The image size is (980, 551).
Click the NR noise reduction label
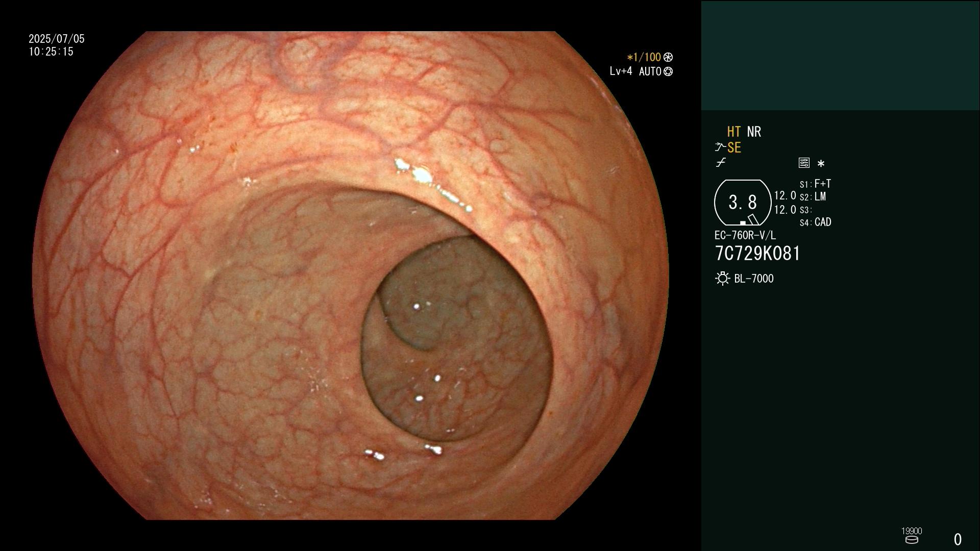click(754, 132)
